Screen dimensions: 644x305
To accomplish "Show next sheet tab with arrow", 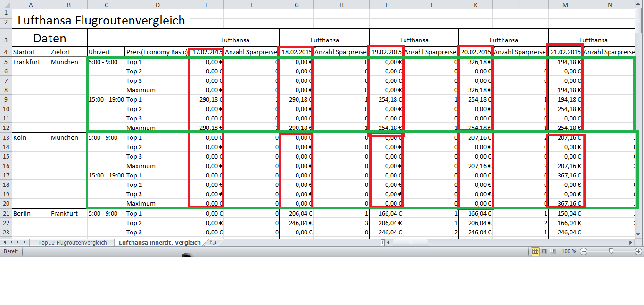I will click(18, 242).
